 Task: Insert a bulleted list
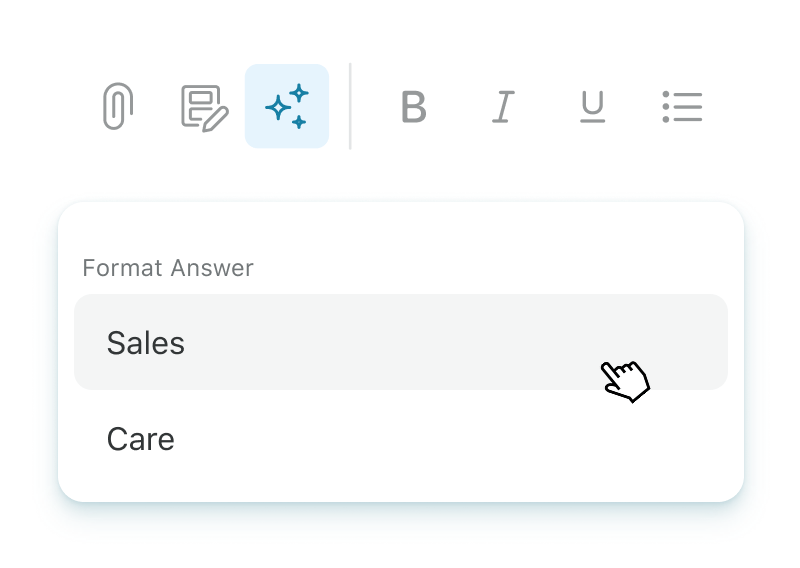682,107
